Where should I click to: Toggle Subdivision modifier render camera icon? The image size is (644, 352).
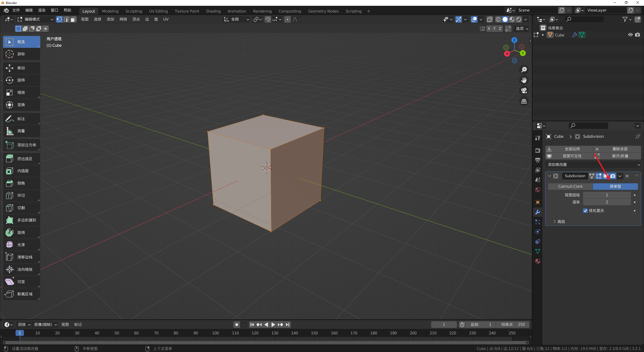(x=613, y=176)
